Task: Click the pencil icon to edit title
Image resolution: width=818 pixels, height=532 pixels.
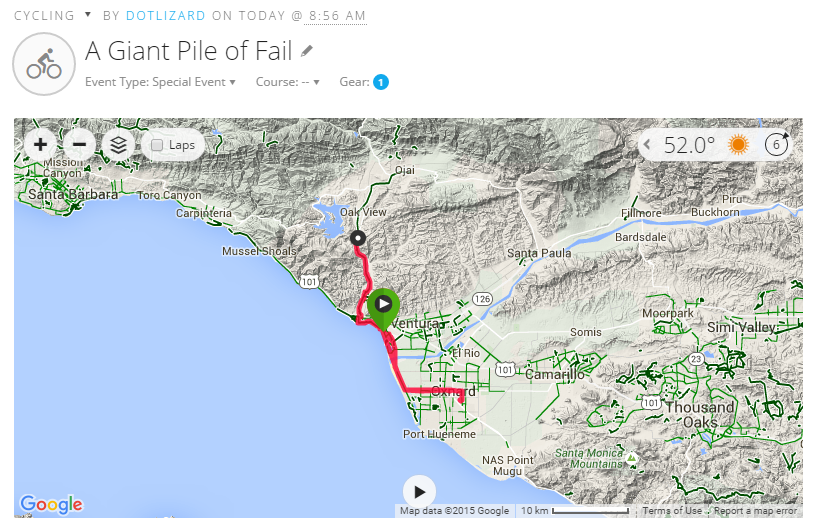Action: click(307, 51)
